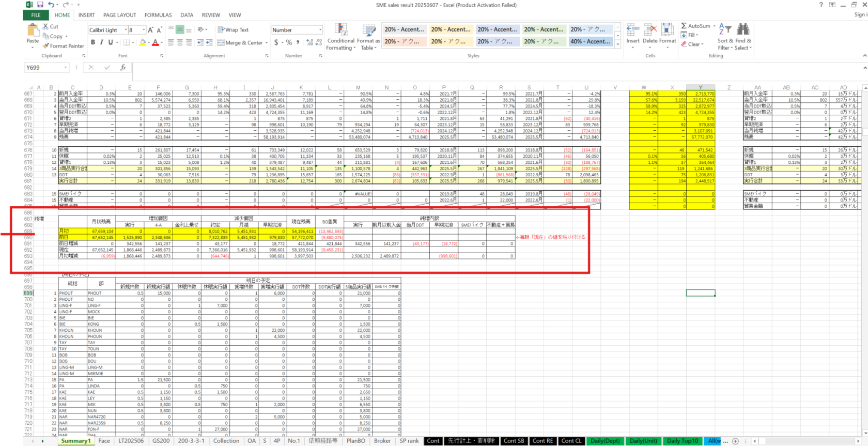Open the Number format dropdown
868x446 pixels.
pos(320,30)
